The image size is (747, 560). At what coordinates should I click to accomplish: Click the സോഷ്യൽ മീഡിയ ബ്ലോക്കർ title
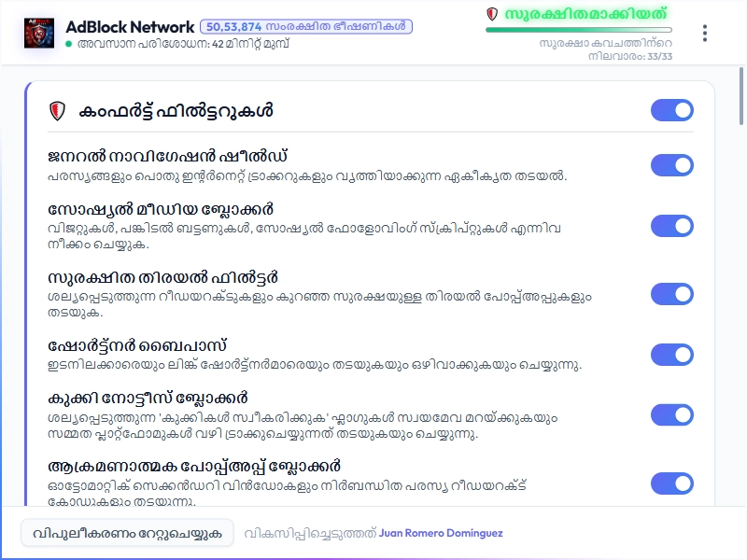pos(161,209)
